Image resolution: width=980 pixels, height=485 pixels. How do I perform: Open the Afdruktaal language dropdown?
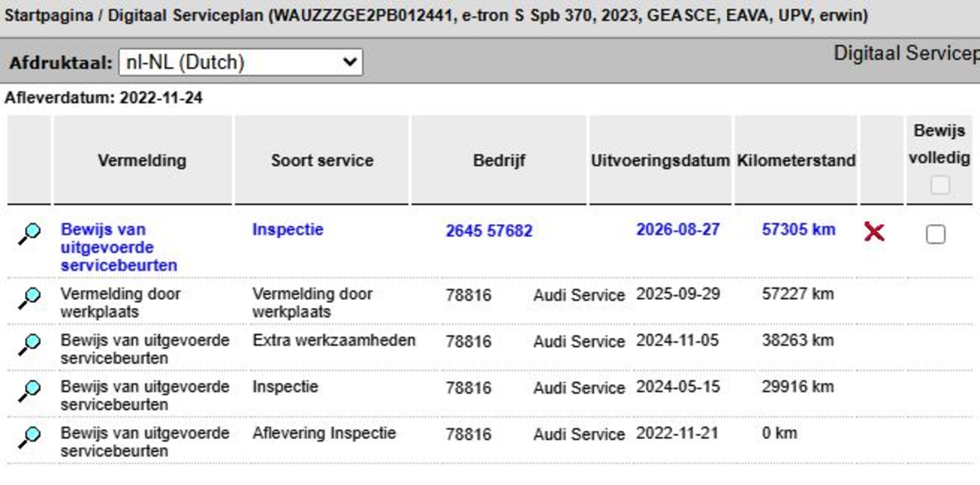click(x=241, y=62)
